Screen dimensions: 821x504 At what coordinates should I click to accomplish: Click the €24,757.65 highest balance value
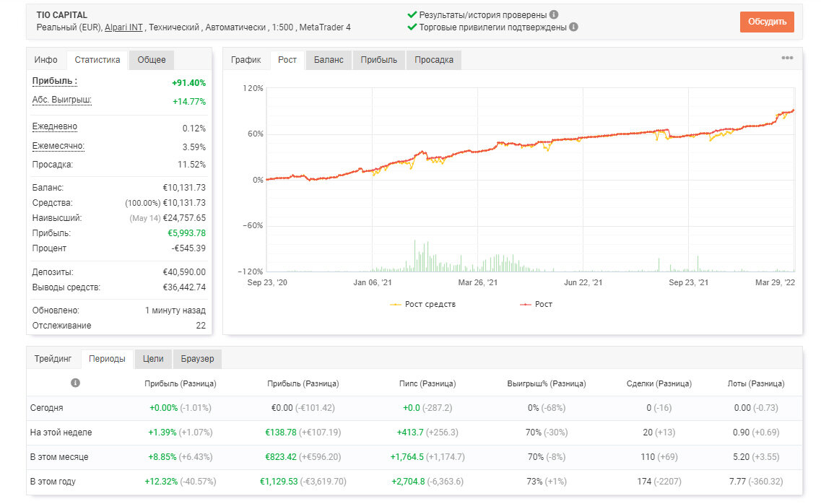(x=184, y=218)
